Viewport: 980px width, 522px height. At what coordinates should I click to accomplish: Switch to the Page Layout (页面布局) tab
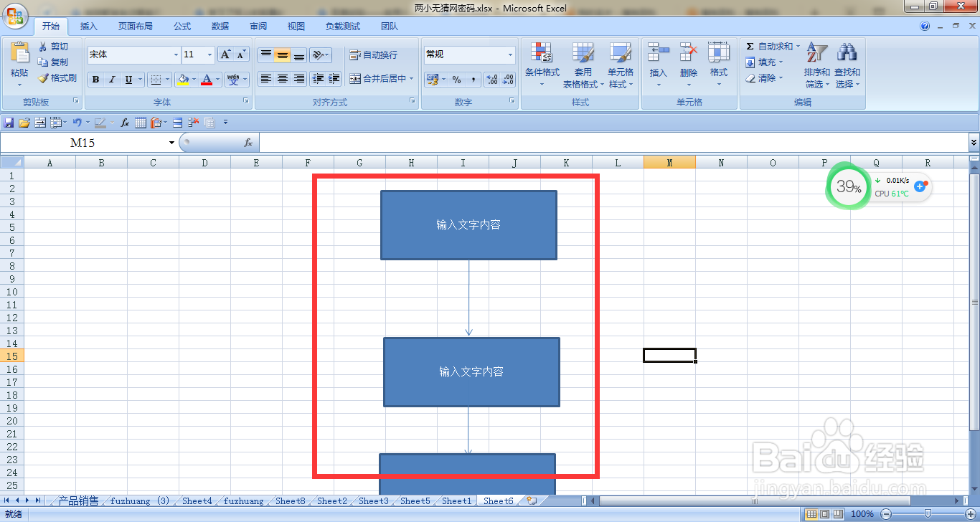click(136, 27)
